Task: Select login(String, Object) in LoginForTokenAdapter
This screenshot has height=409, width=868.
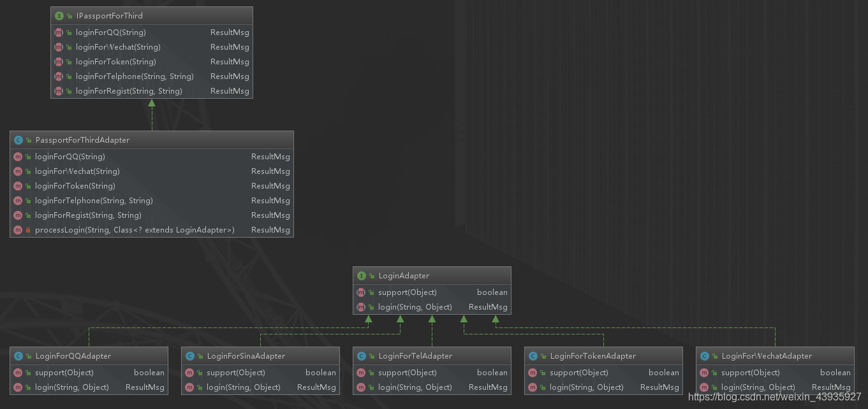Action: 587,387
